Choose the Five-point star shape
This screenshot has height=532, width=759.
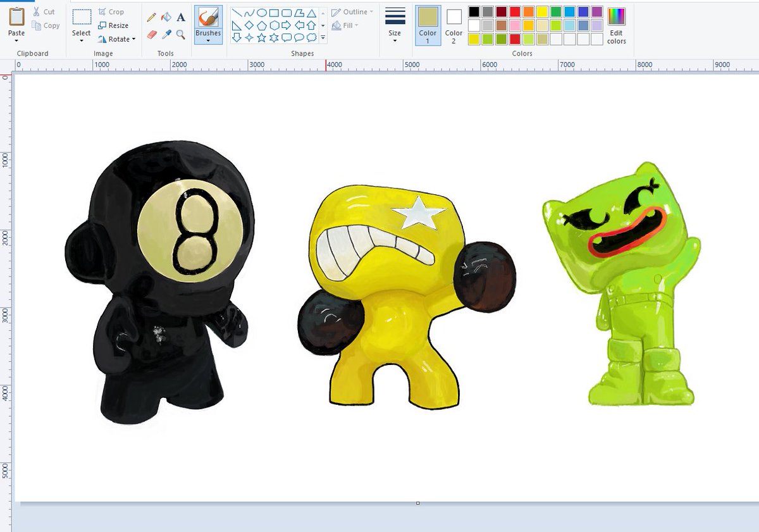pos(261,37)
